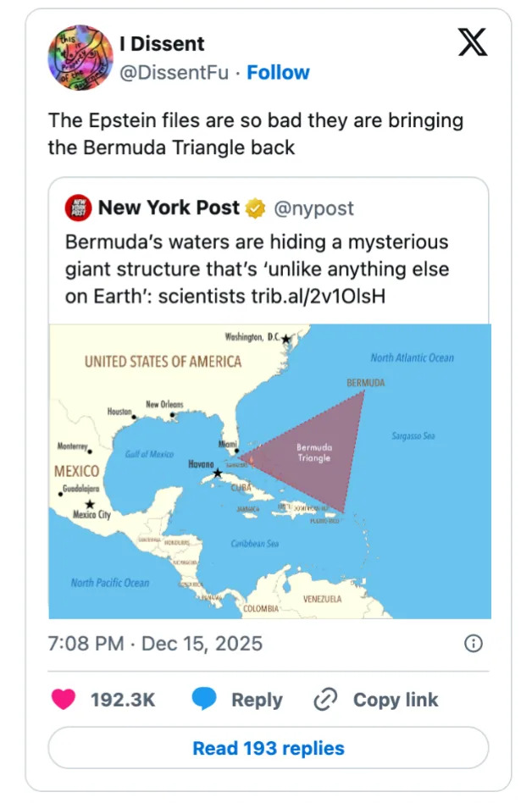Click the 192.3K likes count

point(123,700)
